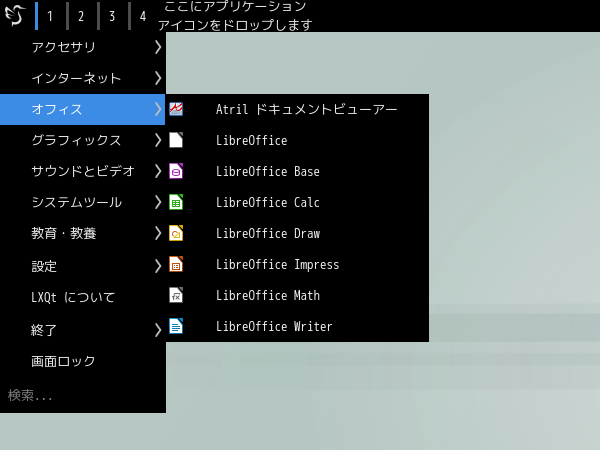The width and height of the screenshot is (600, 450).
Task: Launch LibreOffice Calc from the text label
Action: pos(268,202)
